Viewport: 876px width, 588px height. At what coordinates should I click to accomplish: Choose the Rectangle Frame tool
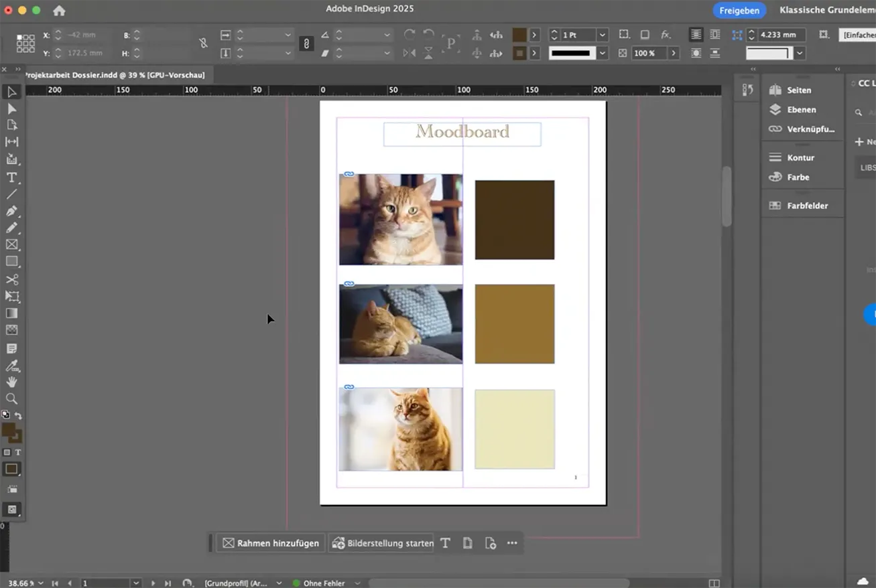[11, 244]
